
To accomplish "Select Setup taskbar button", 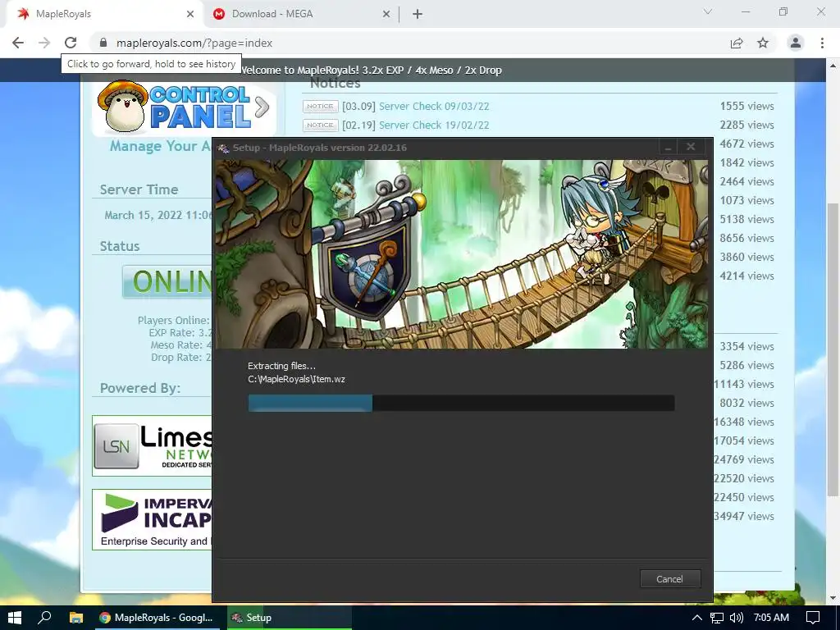I will 290,618.
